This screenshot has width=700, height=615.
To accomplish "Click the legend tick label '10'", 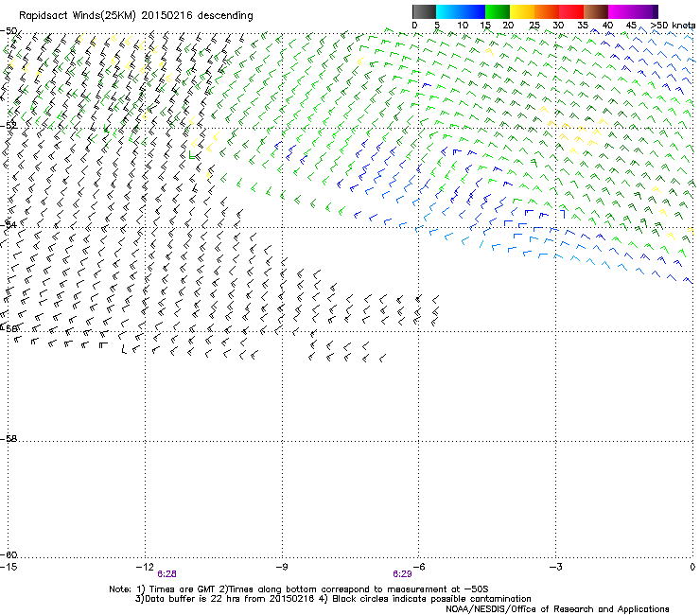I will pos(463,26).
